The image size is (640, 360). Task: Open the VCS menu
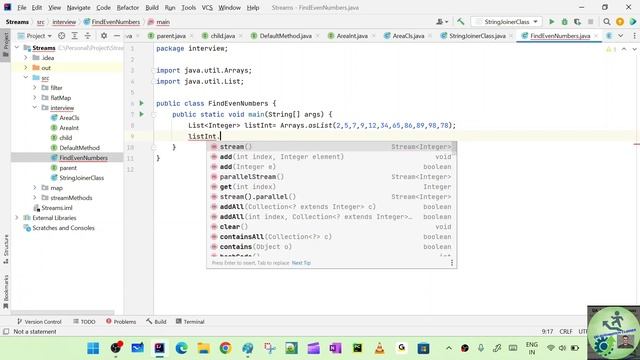pyautogui.click(x=207, y=7)
